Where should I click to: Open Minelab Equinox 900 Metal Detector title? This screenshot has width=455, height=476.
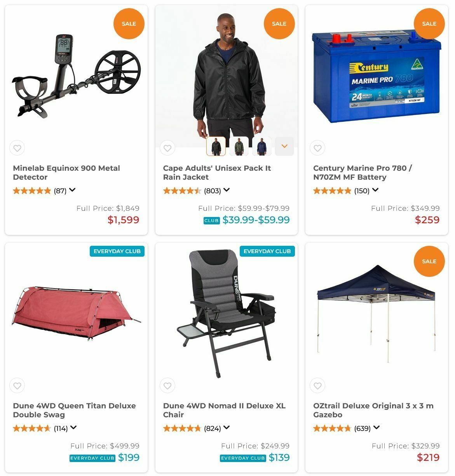click(x=66, y=173)
